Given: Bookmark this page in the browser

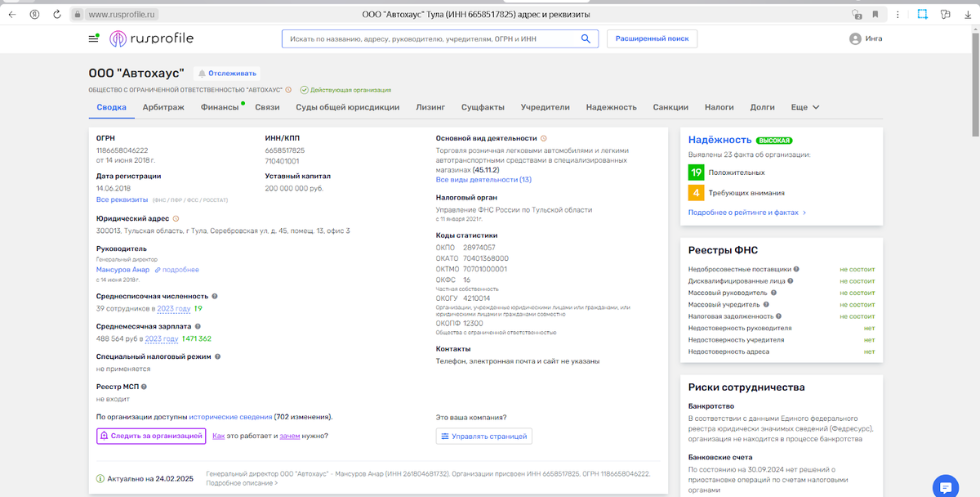Looking at the screenshot, I should point(875,14).
